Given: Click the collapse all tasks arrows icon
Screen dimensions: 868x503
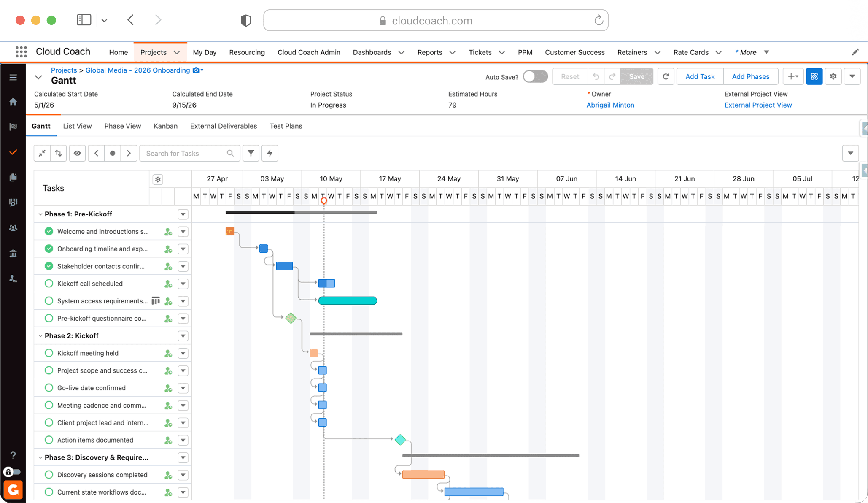Looking at the screenshot, I should point(42,153).
